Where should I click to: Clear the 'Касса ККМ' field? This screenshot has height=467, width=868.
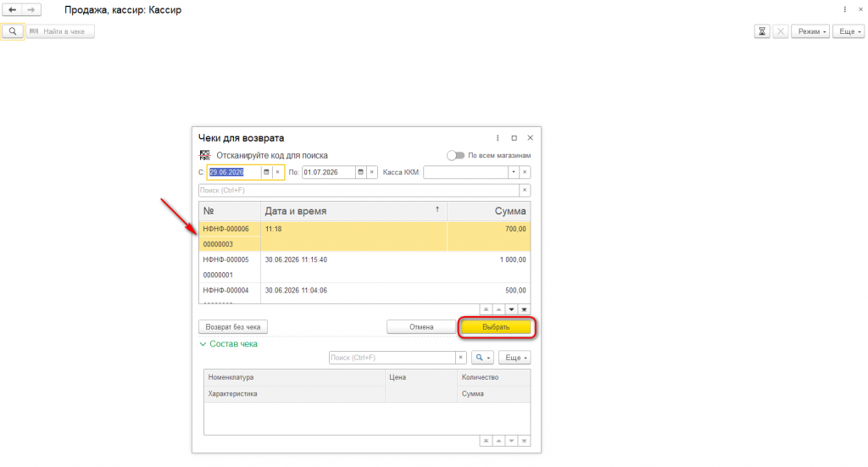pos(525,172)
